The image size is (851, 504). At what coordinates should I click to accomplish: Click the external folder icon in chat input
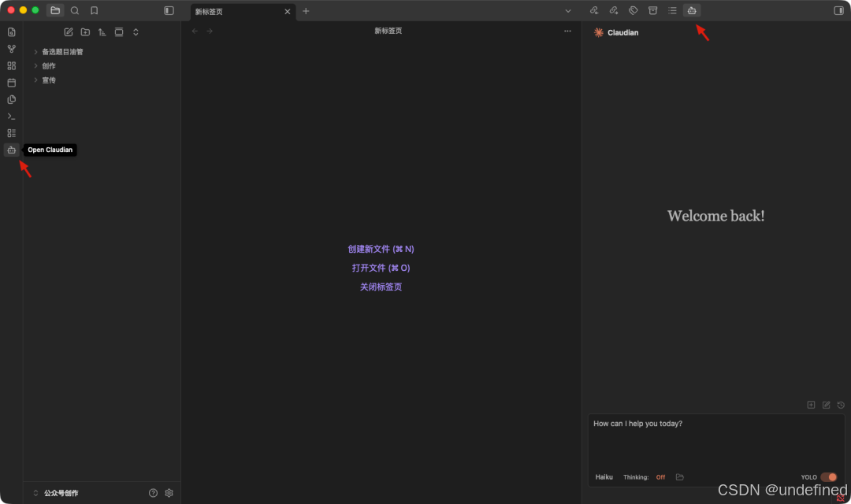point(679,477)
